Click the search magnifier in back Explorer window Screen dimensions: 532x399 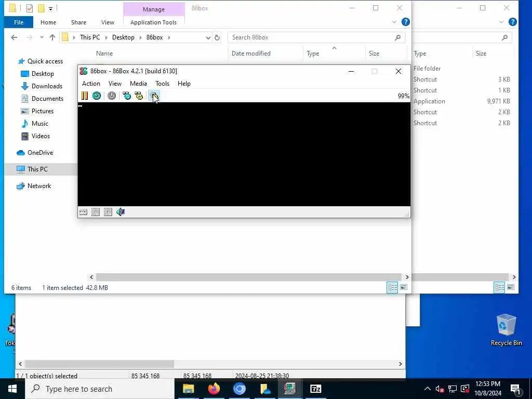pyautogui.click(x=504, y=37)
